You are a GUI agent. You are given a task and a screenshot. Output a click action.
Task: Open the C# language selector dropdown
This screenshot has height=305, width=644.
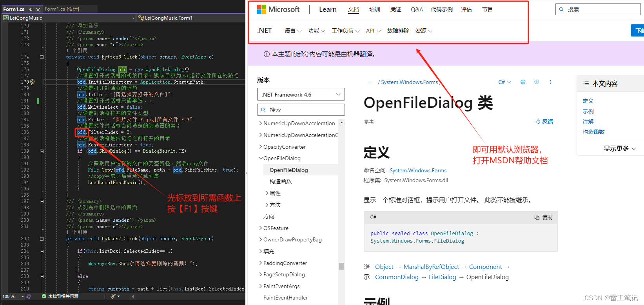504,82
